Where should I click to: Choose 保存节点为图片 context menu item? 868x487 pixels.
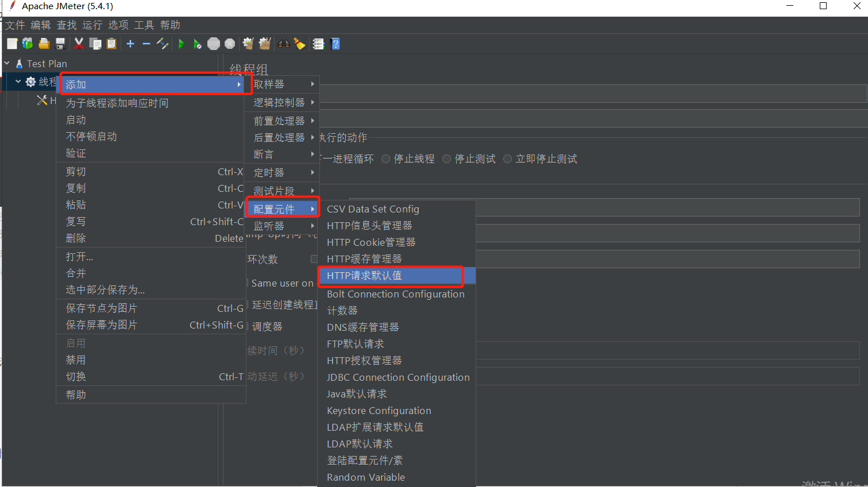(151, 308)
